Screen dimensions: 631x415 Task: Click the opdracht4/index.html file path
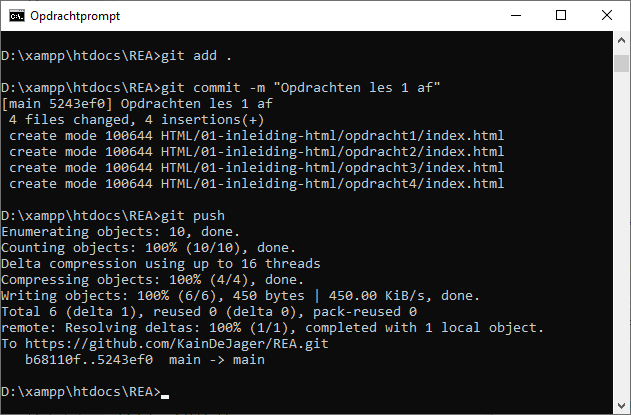[332, 184]
